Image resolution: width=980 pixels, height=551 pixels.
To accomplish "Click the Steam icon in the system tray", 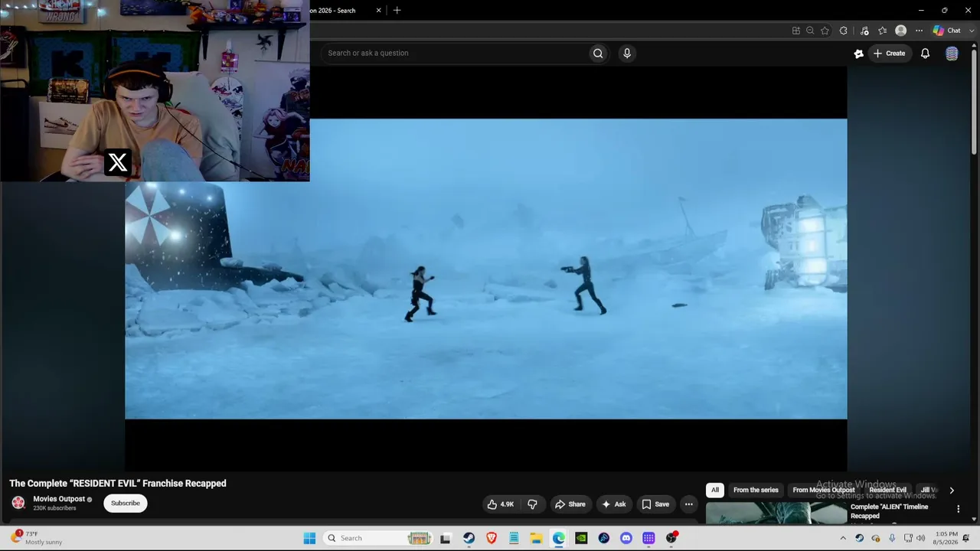I will point(859,538).
